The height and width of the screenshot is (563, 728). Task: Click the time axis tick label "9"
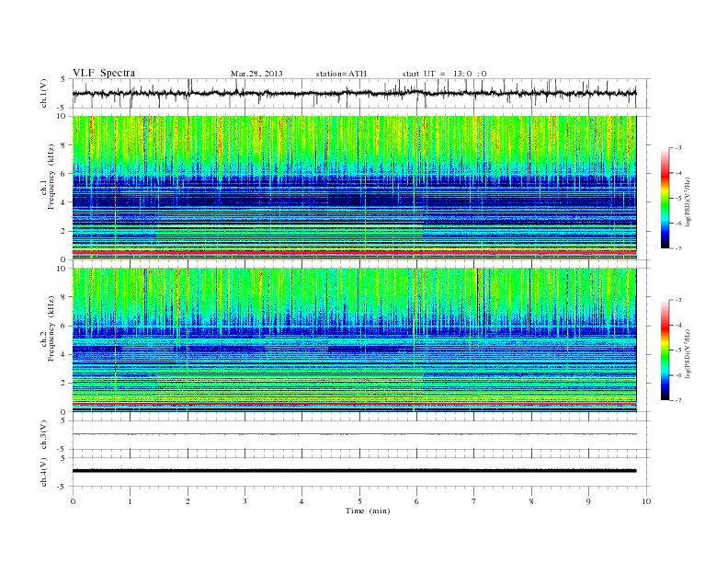tap(588, 501)
